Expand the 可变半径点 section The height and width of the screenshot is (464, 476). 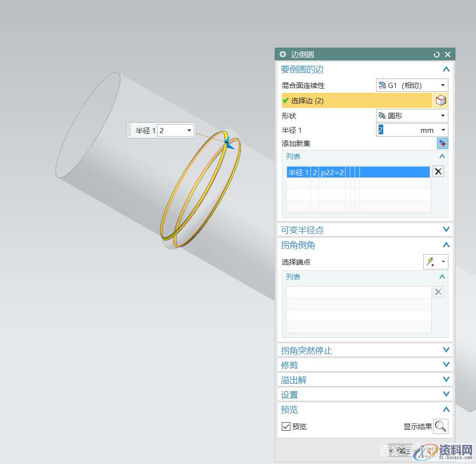pyautogui.click(x=446, y=230)
